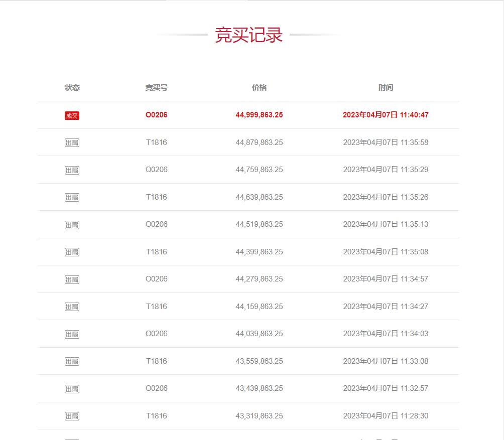Select bidder T1816 at time 11:34:27

157,307
